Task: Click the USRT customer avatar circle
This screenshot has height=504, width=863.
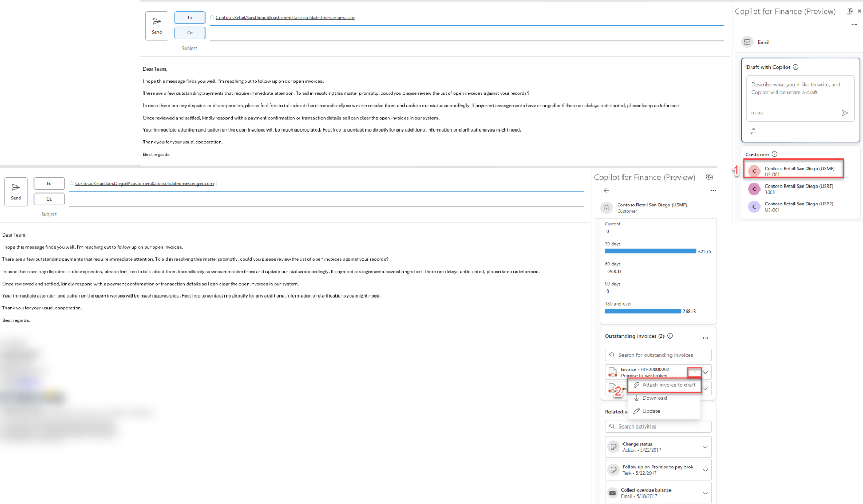Action: (x=754, y=189)
